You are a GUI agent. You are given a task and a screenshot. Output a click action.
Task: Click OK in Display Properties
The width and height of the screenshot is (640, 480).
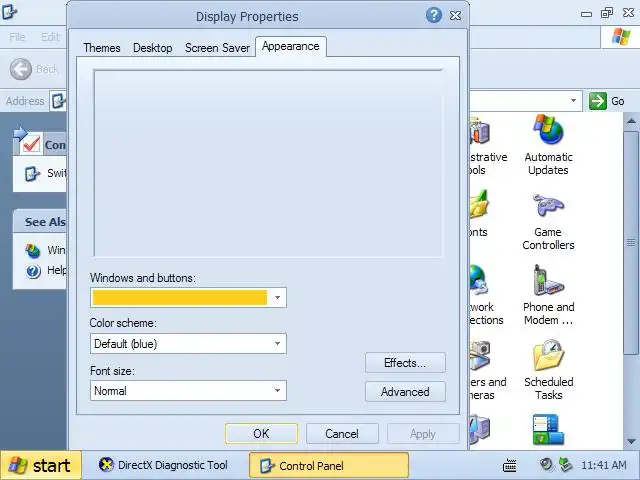pos(261,433)
